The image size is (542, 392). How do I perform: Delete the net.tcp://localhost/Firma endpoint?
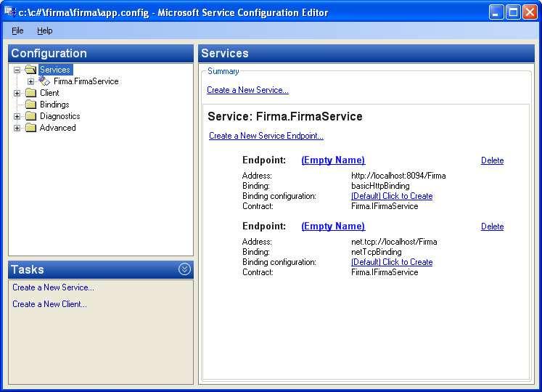492,226
